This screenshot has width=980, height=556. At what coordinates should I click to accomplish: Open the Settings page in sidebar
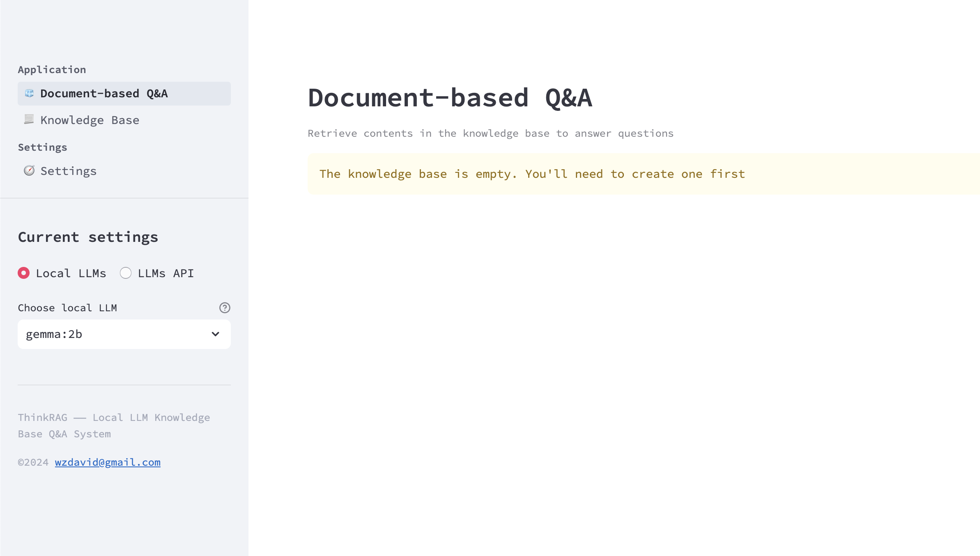click(x=124, y=171)
